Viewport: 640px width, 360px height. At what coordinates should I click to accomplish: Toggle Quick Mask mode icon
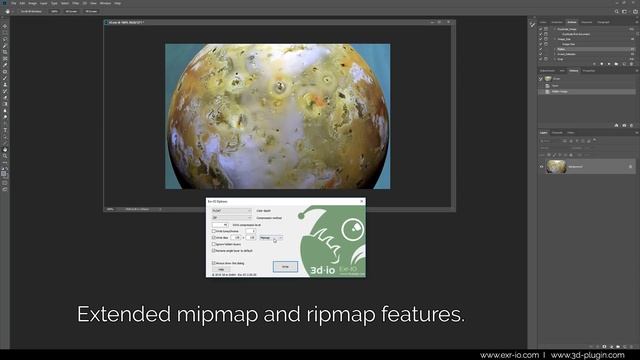pos(5,182)
